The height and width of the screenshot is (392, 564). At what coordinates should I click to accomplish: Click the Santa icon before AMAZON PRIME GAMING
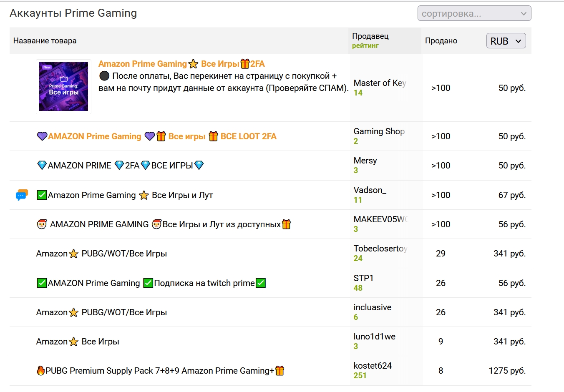(42, 224)
